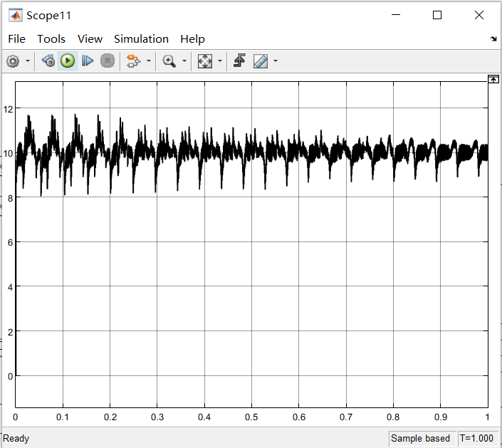This screenshot has height=448, width=502.
Task: Click the y-axis label 6
Action: pos(11,242)
